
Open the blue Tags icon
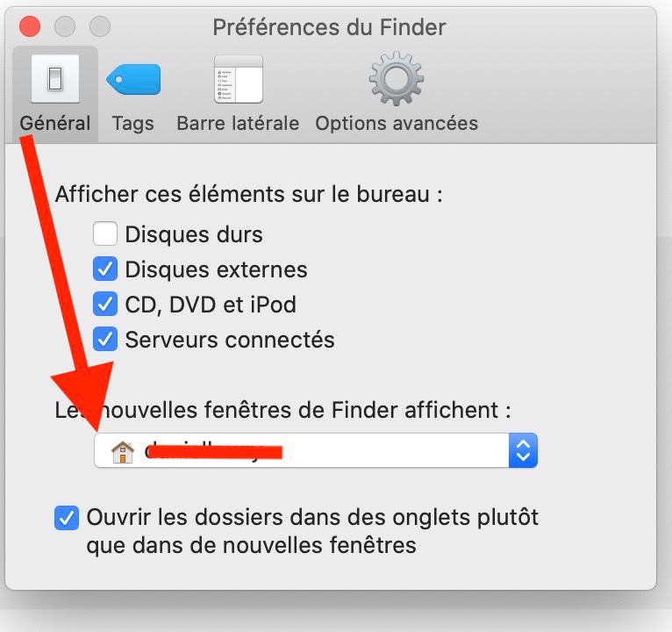pyautogui.click(x=132, y=81)
